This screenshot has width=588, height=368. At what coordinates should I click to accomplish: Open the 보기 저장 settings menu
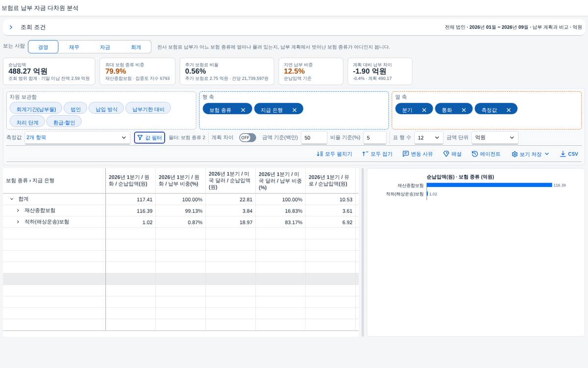pyautogui.click(x=531, y=154)
